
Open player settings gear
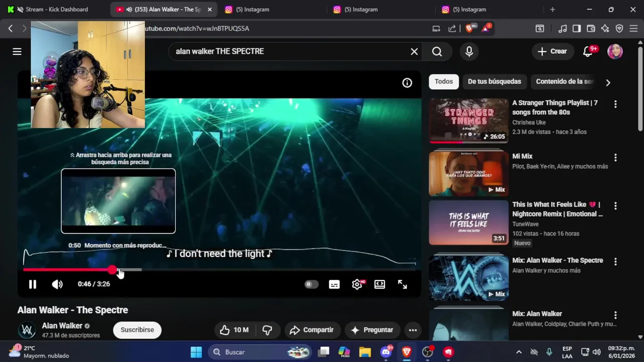[x=358, y=284]
